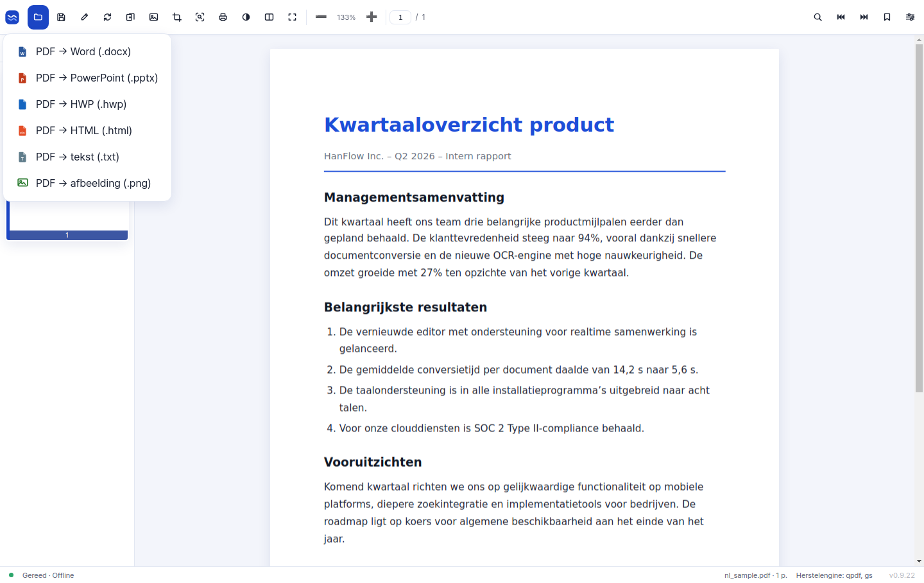Click the "/ 1" total page count
The image size is (924, 583).
pyautogui.click(x=420, y=17)
